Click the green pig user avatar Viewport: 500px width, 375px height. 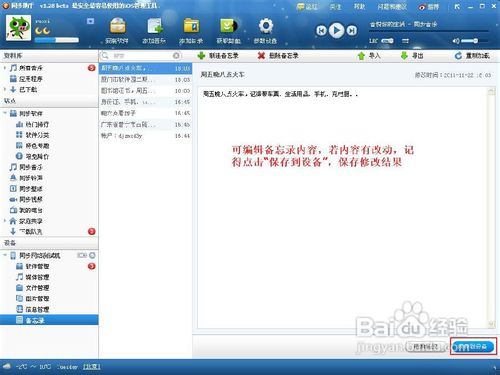coord(18,28)
